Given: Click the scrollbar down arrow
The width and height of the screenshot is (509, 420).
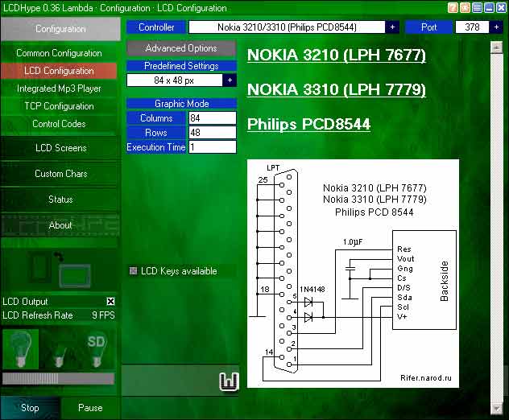Looking at the screenshot, I should pyautogui.click(x=496, y=408).
